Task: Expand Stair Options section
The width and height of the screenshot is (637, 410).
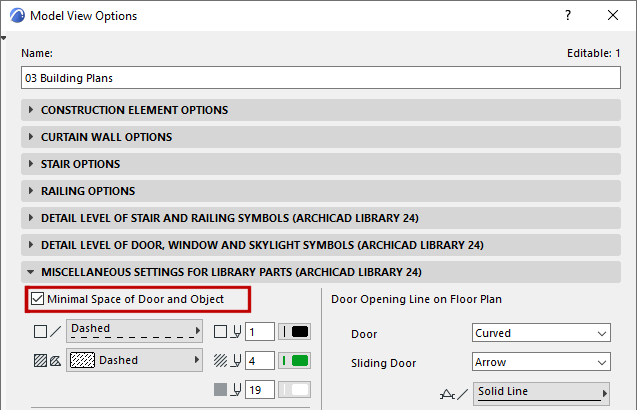Action: click(321, 164)
